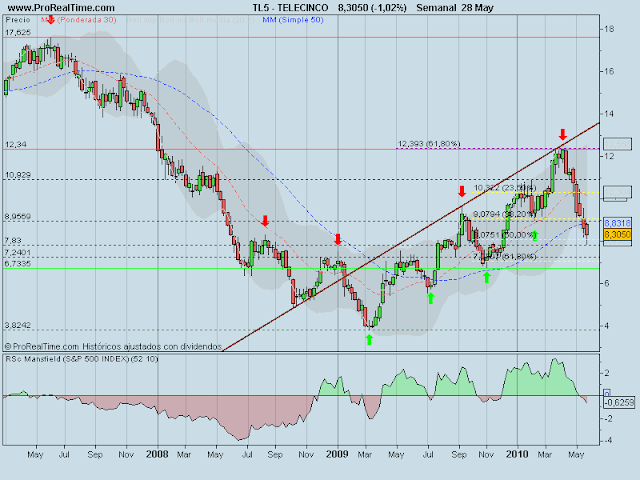Select the MM (Simple 50) indicator label

tap(293, 20)
